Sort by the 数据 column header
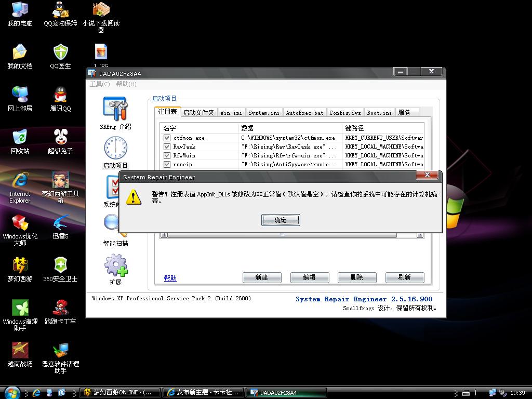 pos(290,128)
